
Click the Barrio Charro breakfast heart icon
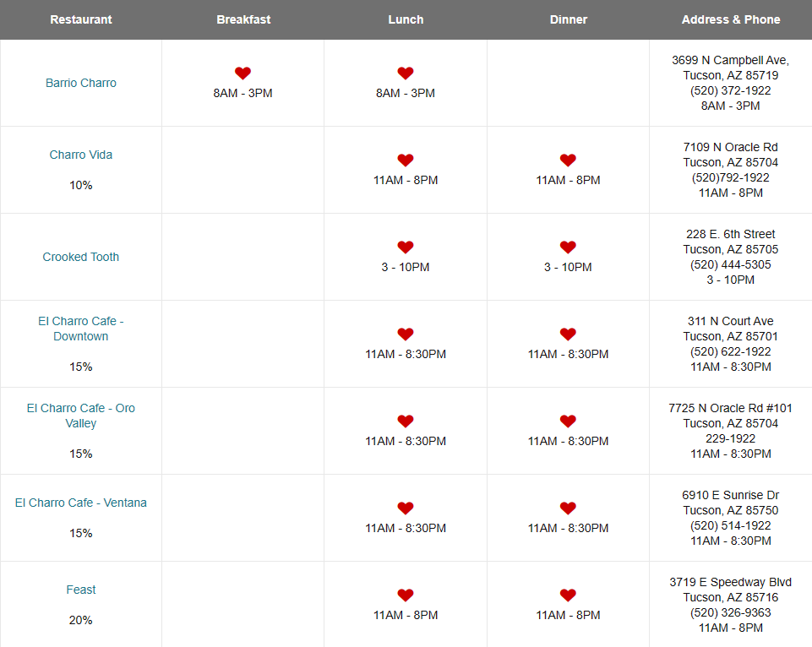pyautogui.click(x=243, y=73)
